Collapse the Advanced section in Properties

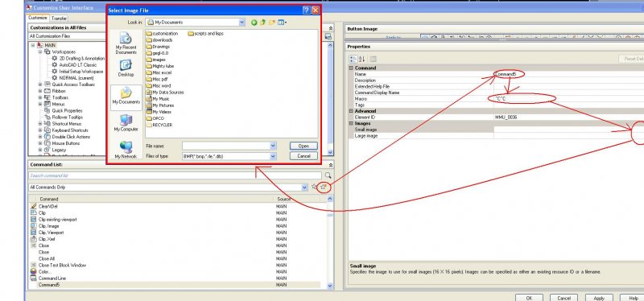[x=351, y=111]
